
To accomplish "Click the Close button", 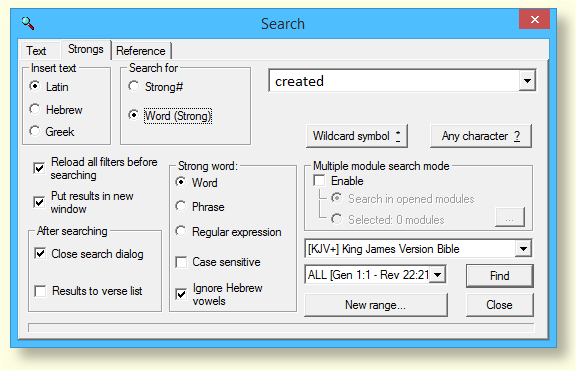I will pos(500,305).
